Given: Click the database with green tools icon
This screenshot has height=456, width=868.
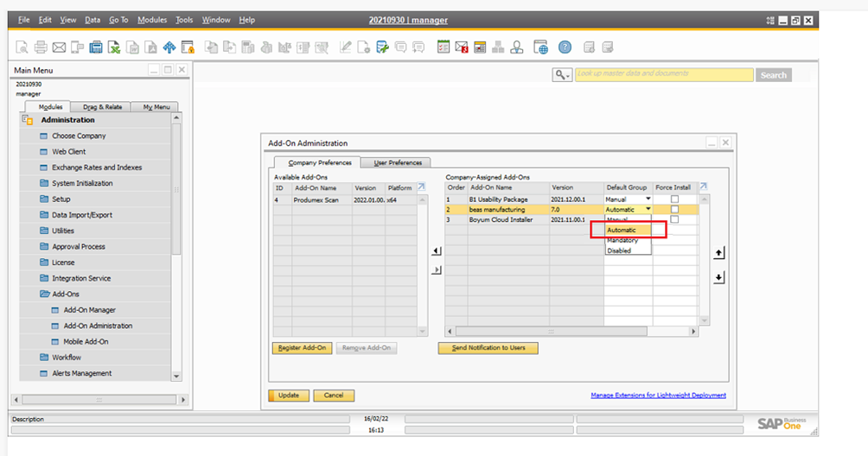Looking at the screenshot, I should pos(382,47).
